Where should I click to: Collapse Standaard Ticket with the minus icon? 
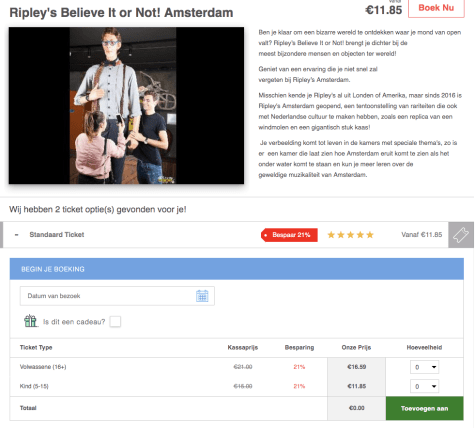[x=16, y=235]
